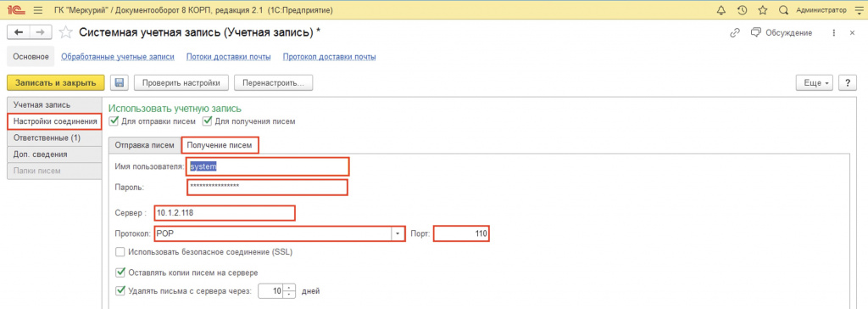Switch to Отправка писем tab
Viewport: 868px width, 309px height.
pyautogui.click(x=144, y=145)
